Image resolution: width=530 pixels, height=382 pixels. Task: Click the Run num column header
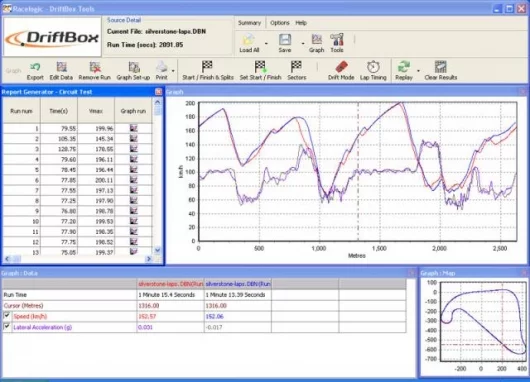(x=22, y=111)
